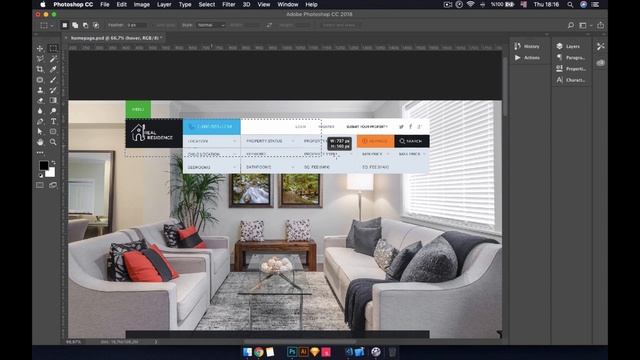This screenshot has width=640, height=360.
Task: Open the Style dropdown in options bar
Action: click(x=211, y=25)
